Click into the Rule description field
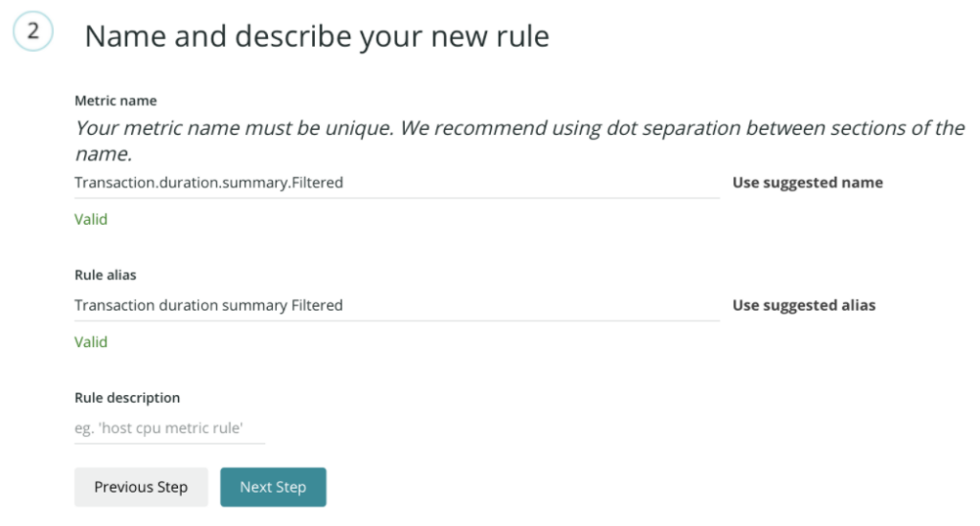980x526 pixels. pos(169,427)
